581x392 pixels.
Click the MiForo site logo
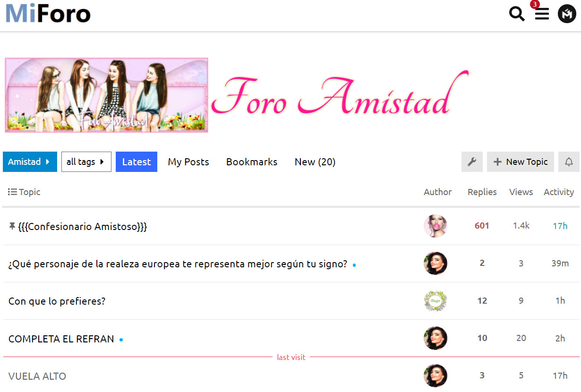pos(48,14)
